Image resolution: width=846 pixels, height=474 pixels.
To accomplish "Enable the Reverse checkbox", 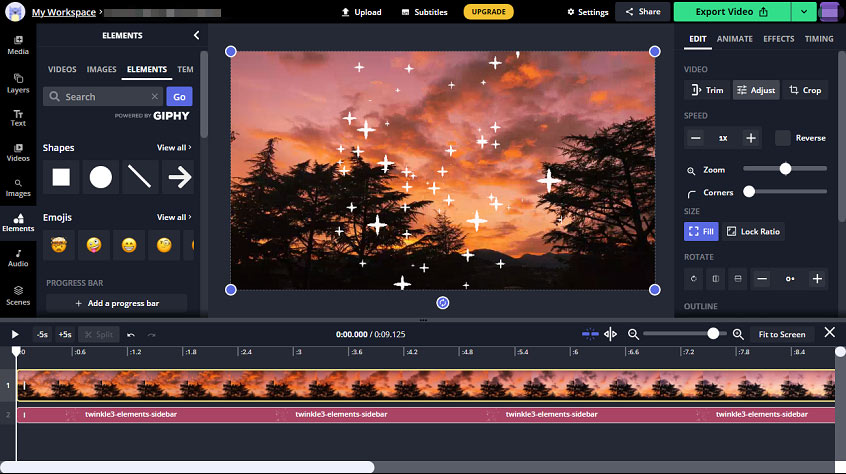I will point(782,138).
